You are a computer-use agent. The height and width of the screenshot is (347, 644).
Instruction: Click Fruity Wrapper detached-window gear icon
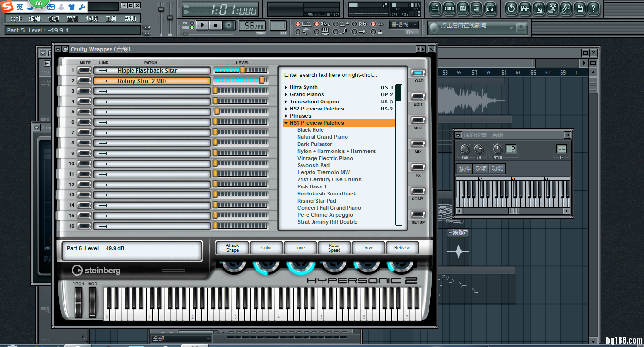point(66,49)
